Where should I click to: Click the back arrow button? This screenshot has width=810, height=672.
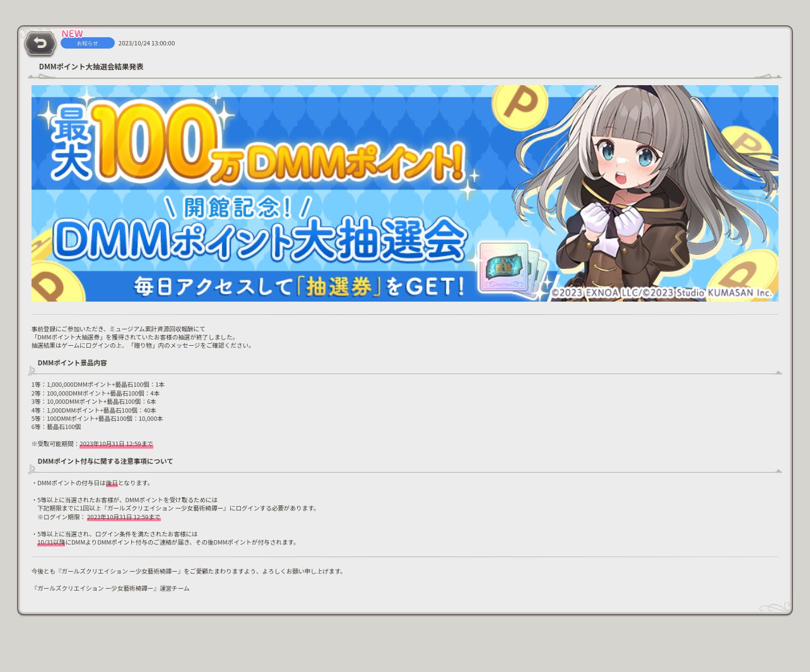pos(40,44)
